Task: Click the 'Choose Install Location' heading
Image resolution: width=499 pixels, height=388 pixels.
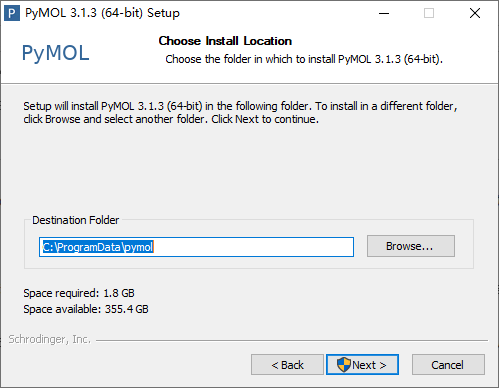Action: [225, 41]
